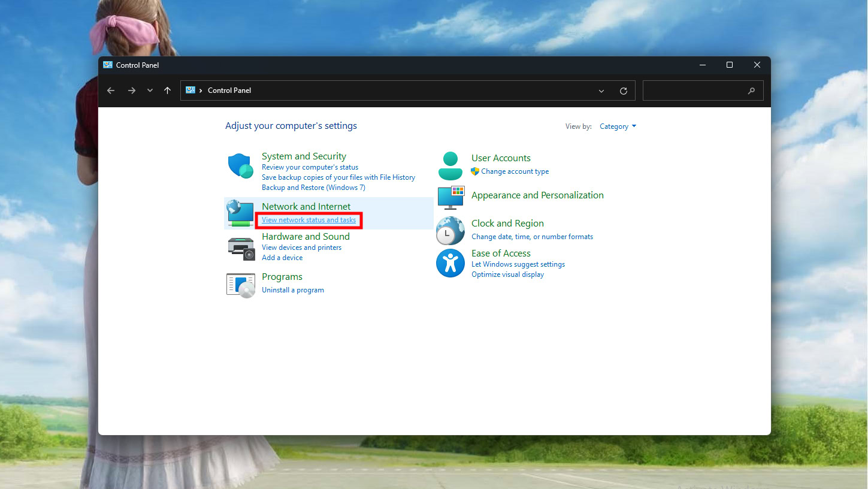
Task: Open the recent locations chevron dropdown
Action: (x=150, y=90)
